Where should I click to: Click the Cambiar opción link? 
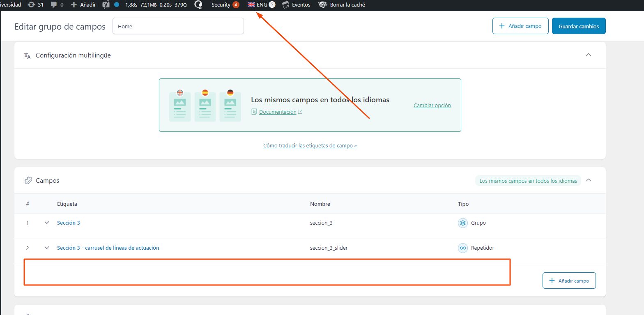(432, 105)
